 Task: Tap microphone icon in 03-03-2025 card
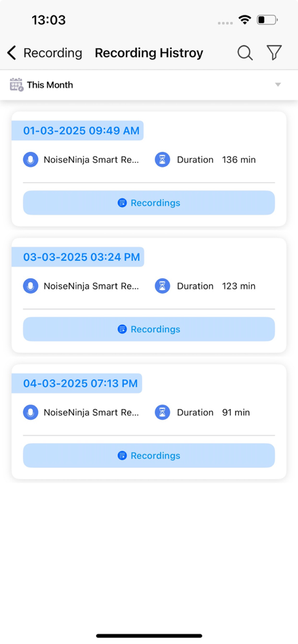pos(30,287)
